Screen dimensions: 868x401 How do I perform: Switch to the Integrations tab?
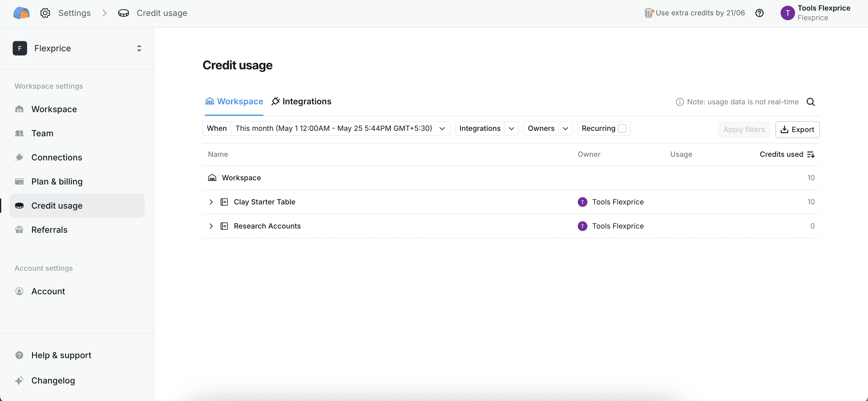[301, 101]
